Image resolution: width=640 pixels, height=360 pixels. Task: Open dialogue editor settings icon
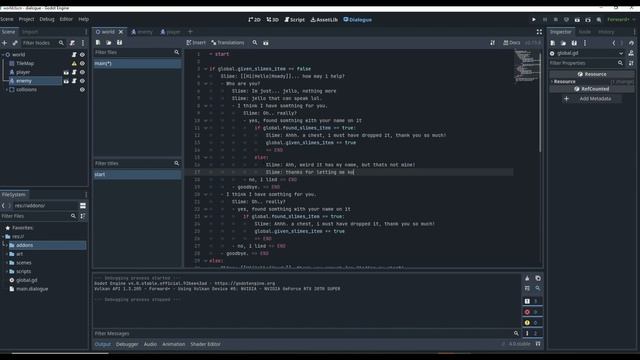click(493, 42)
